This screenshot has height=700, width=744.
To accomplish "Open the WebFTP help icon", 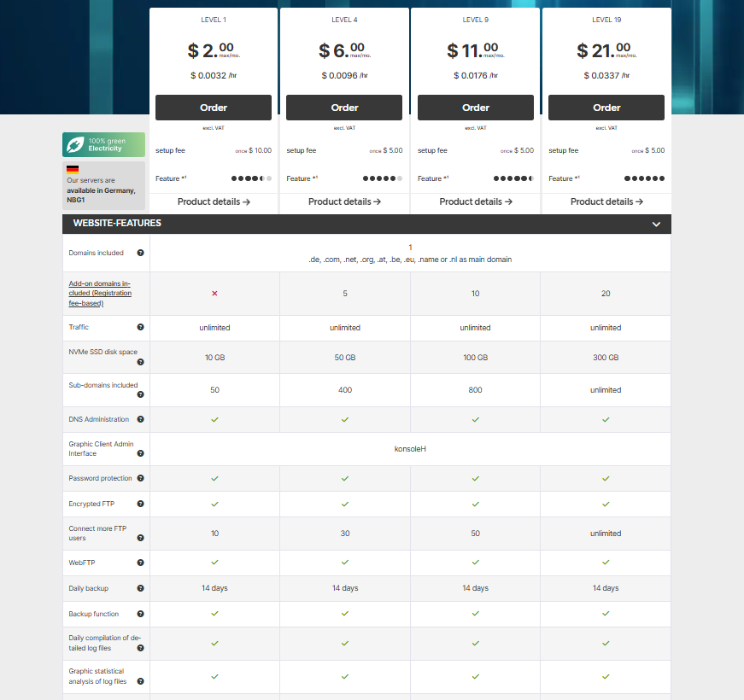I will click(140, 563).
